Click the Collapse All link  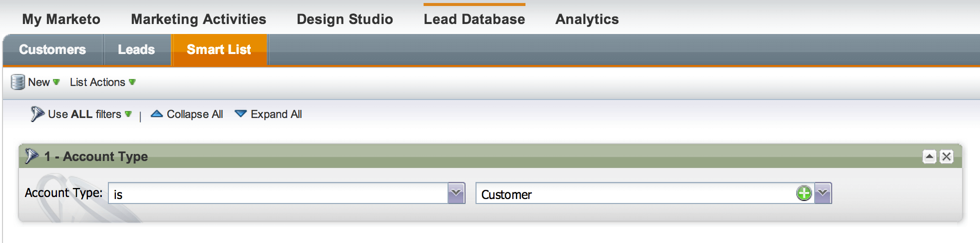coord(194,114)
